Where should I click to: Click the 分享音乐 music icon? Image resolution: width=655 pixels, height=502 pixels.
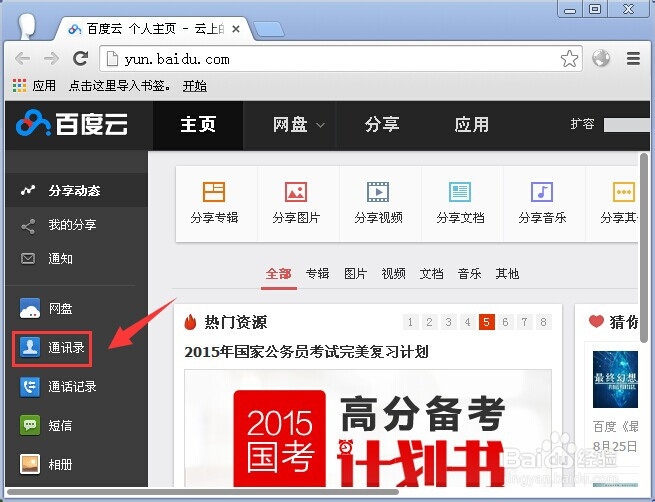[542, 192]
